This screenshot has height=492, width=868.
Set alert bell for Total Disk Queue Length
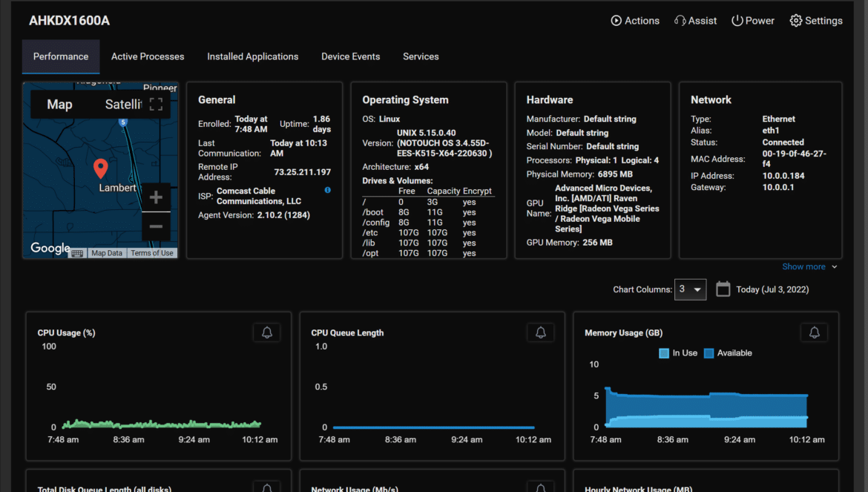(x=267, y=488)
